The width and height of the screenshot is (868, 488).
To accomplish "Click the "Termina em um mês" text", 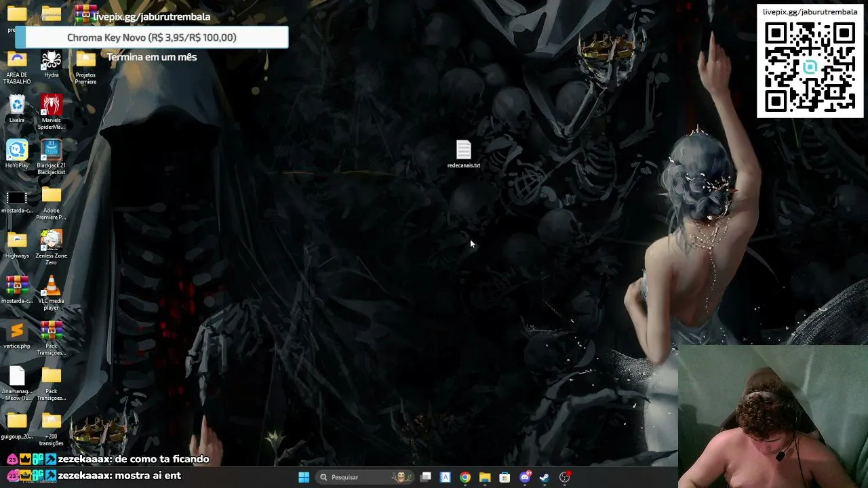I will (x=152, y=57).
